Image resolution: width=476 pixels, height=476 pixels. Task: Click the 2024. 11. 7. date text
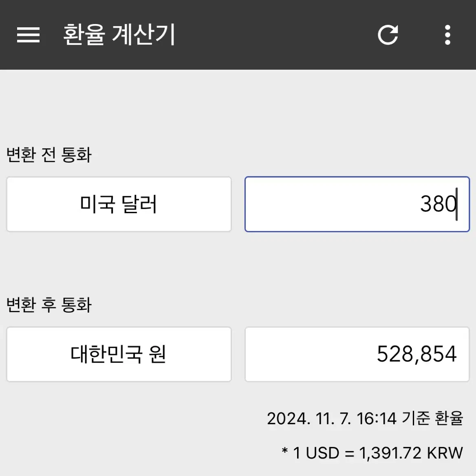click(309, 419)
